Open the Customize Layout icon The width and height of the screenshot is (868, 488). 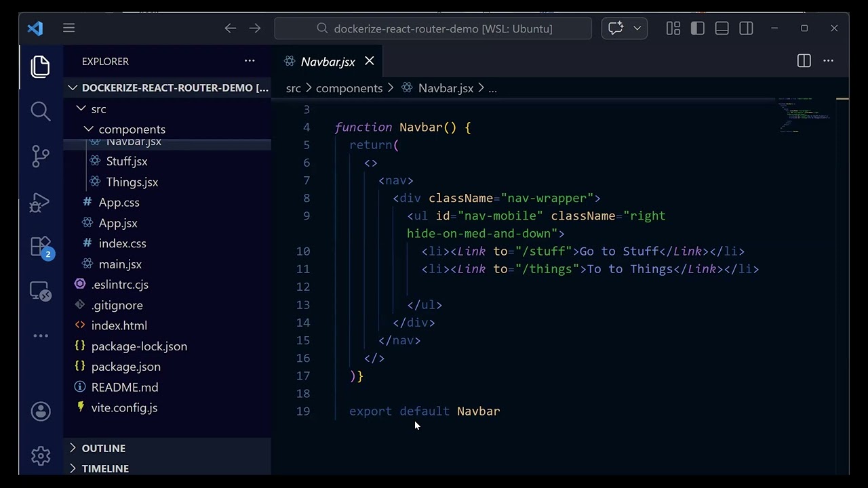[x=673, y=28]
